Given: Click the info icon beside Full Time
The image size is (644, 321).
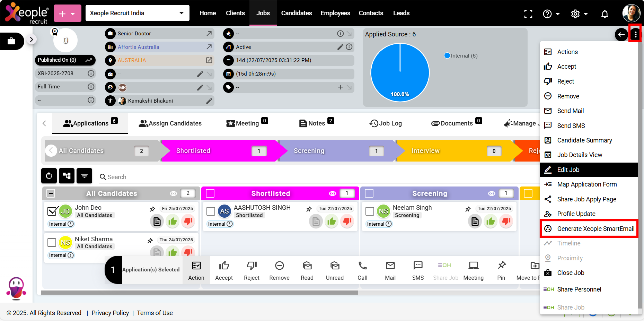Looking at the screenshot, I should [91, 87].
